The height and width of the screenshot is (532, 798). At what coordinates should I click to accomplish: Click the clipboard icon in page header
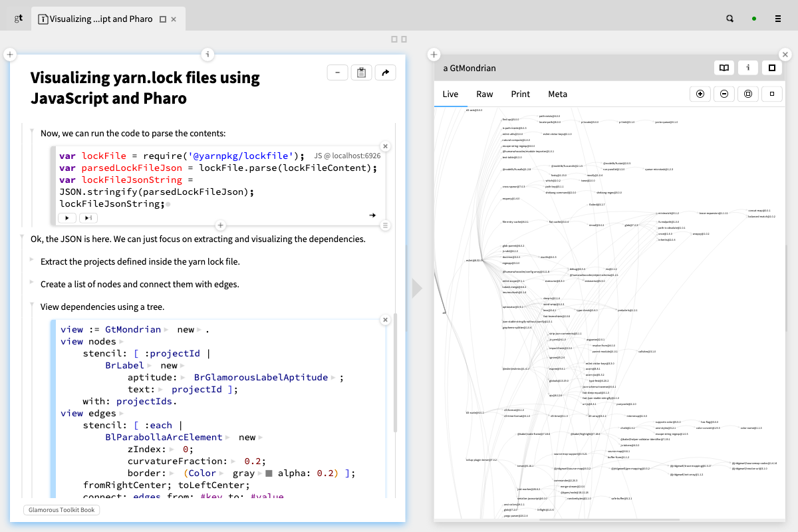coord(361,72)
